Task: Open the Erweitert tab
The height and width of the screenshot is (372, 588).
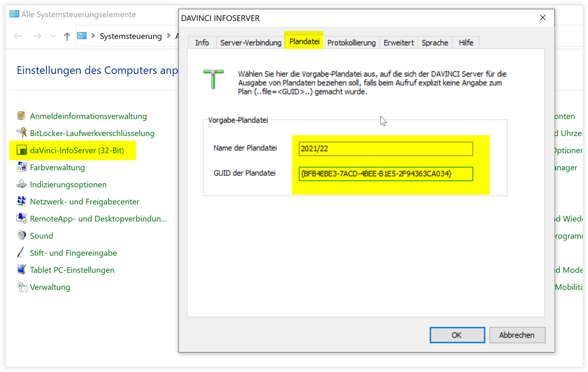Action: [399, 43]
